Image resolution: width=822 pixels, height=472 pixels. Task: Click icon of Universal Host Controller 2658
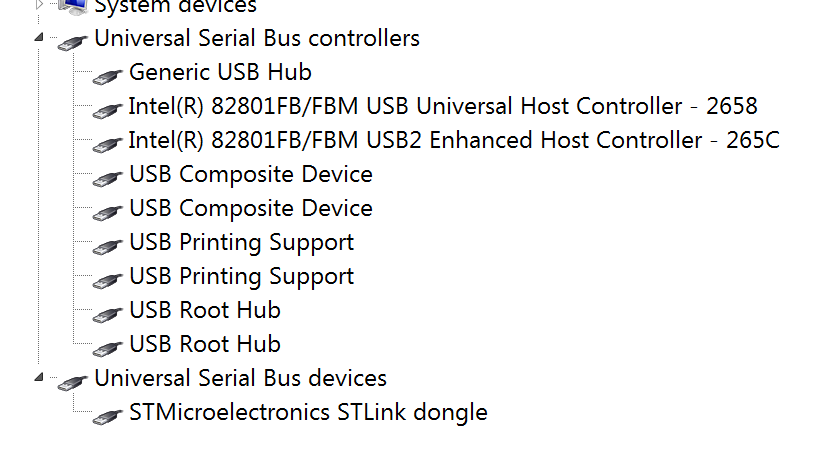107,108
